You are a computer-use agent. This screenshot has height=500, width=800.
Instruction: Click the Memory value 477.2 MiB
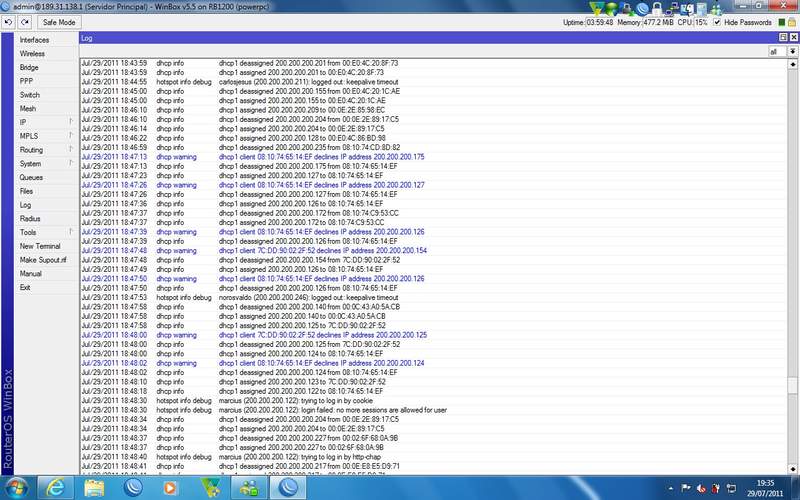click(658, 22)
